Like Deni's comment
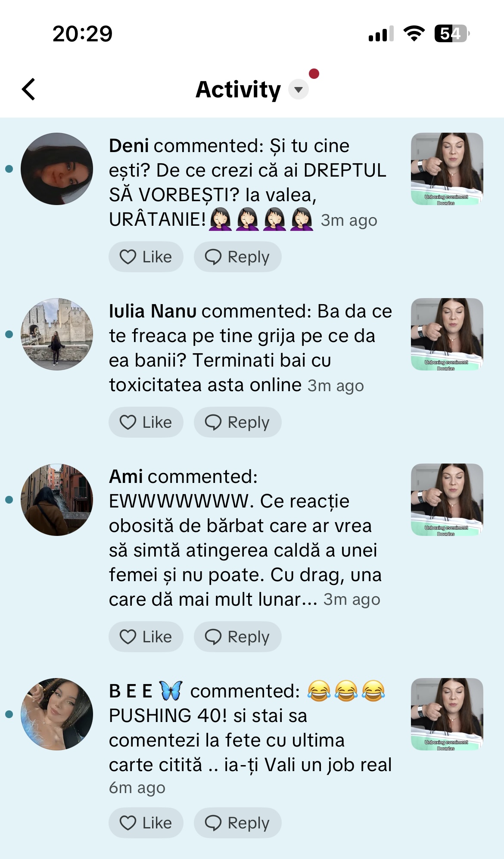 [146, 257]
